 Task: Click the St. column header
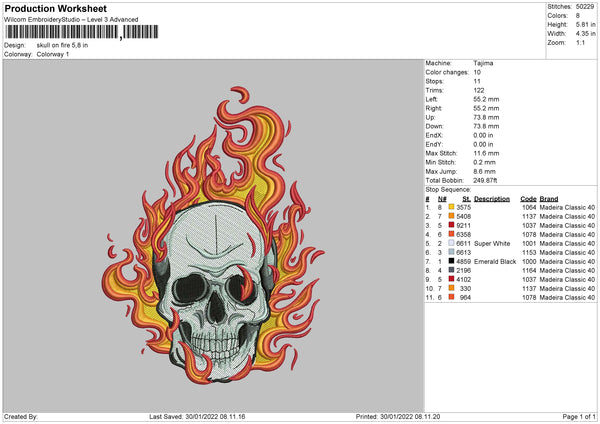pyautogui.click(x=466, y=199)
